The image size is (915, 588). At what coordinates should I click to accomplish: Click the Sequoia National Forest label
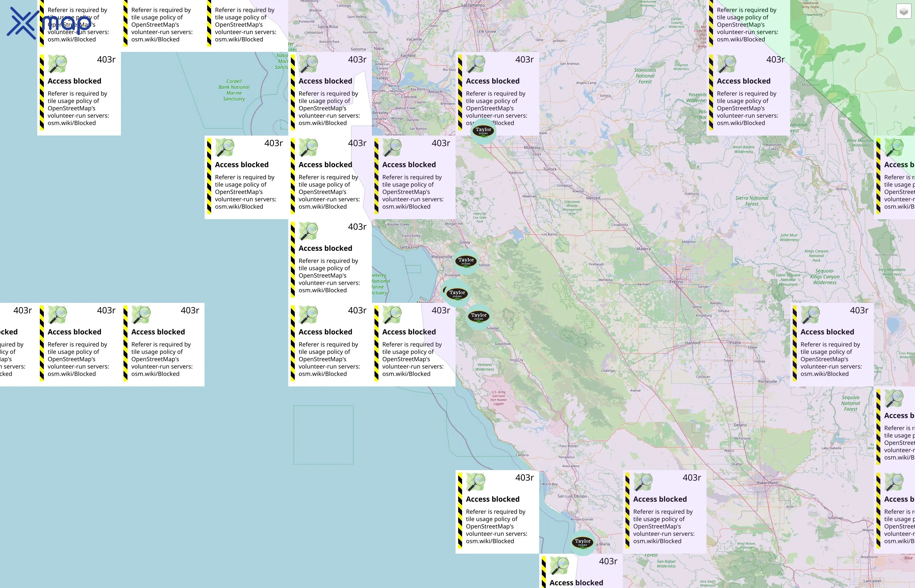(851, 403)
